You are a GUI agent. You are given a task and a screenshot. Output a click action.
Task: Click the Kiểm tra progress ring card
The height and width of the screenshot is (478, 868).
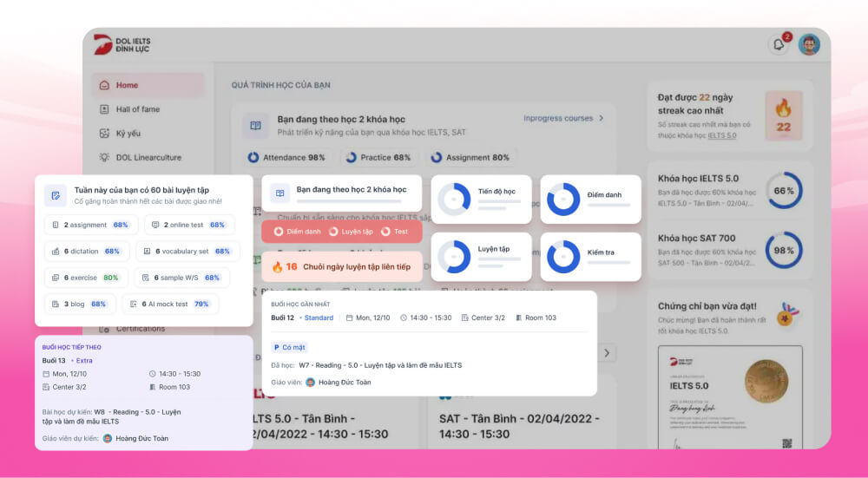tap(590, 257)
